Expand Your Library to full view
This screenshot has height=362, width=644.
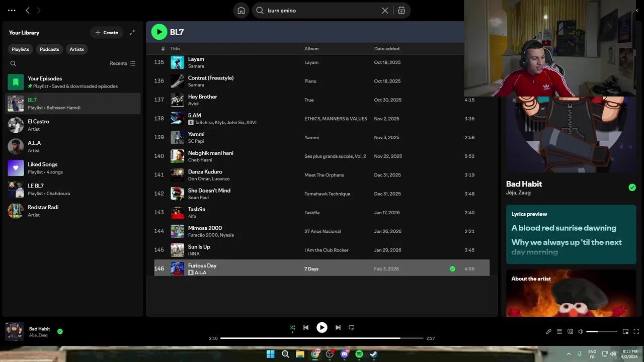132,33
